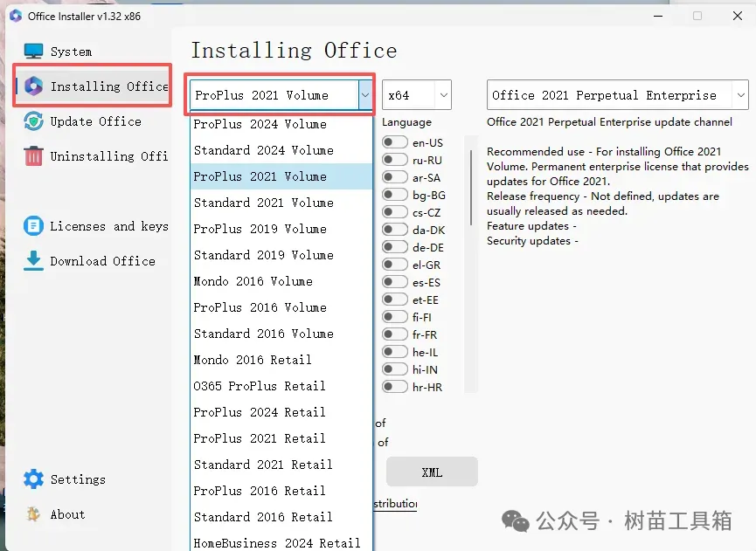Click the language list scrollbar thumb
The width and height of the screenshot is (756, 551).
coord(471,188)
